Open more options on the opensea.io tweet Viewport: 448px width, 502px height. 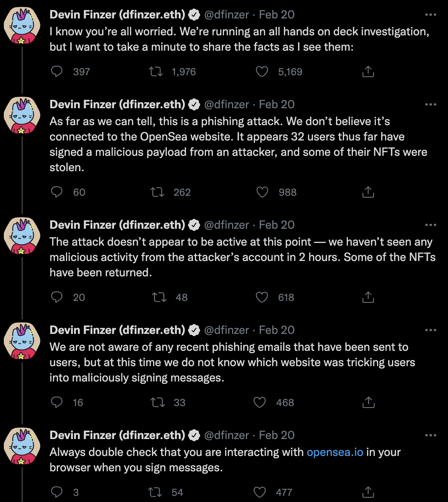tap(431, 435)
